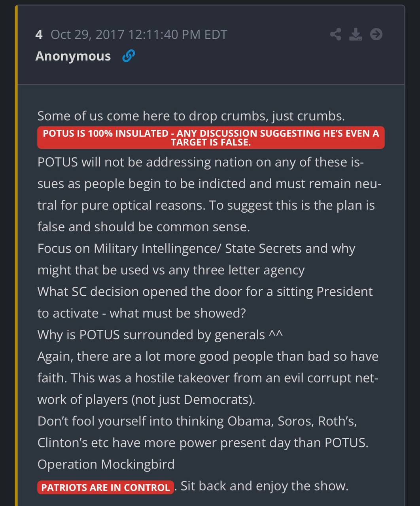The image size is (420, 506).
Task: Click the Anonymous author name
Action: coord(73,56)
